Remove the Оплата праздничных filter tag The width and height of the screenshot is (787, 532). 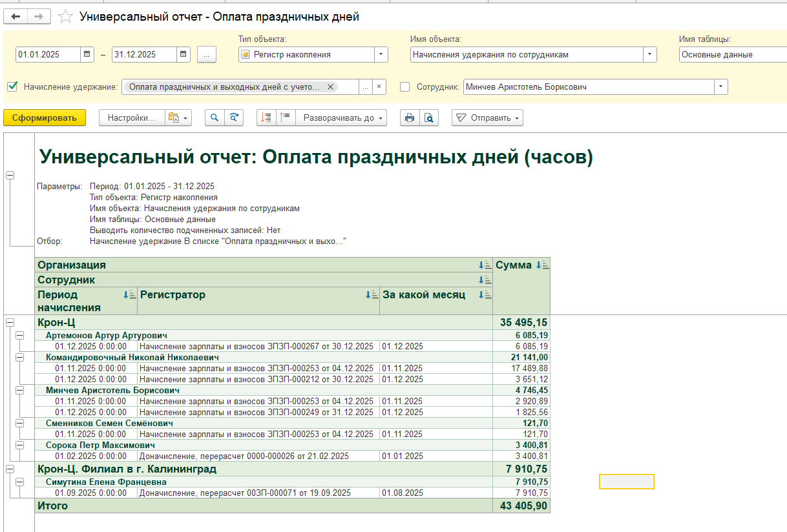pyautogui.click(x=330, y=87)
